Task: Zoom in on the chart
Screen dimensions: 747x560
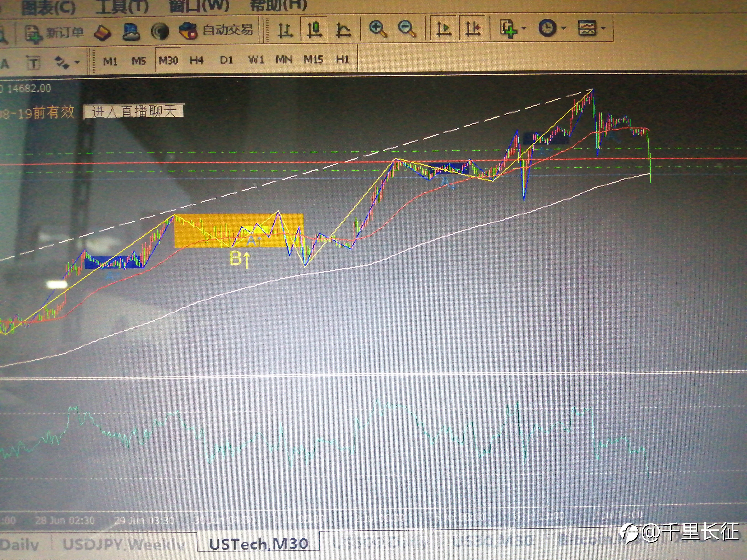Action: [x=378, y=29]
